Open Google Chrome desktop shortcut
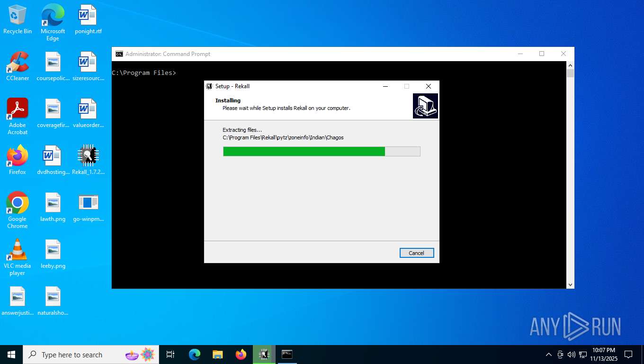Viewport: 644px width, 364px height. [18, 210]
